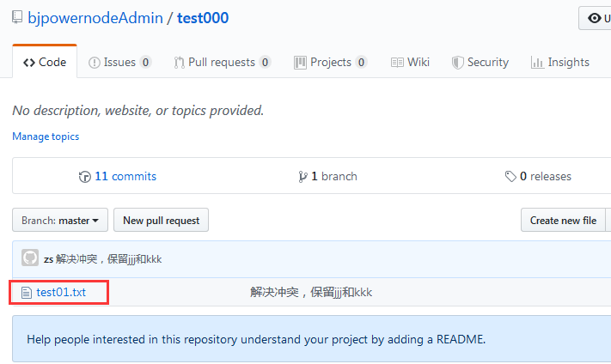The width and height of the screenshot is (611, 364).
Task: Click the Manage topics link
Action: tap(46, 136)
